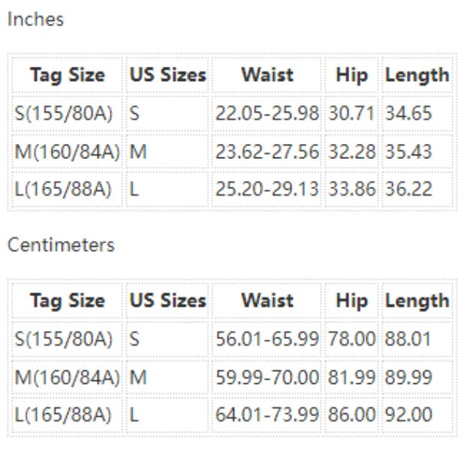Click the 30.71 hip value

coord(351,114)
